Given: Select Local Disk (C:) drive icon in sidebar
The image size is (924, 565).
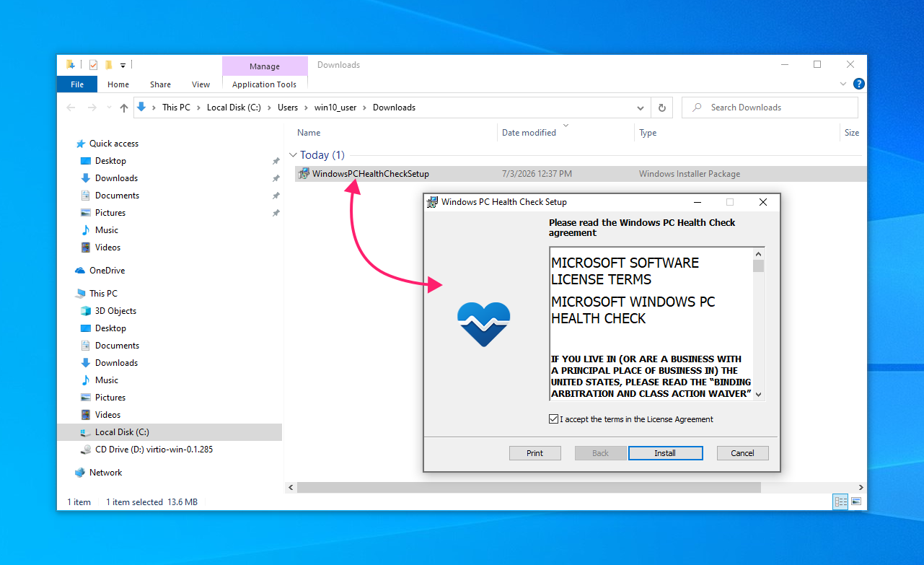Looking at the screenshot, I should (86, 432).
